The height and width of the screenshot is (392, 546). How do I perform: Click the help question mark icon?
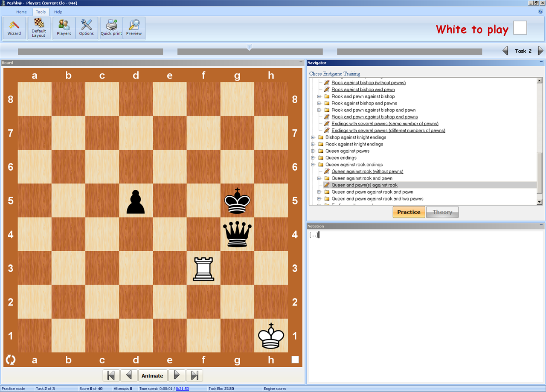coord(540,12)
